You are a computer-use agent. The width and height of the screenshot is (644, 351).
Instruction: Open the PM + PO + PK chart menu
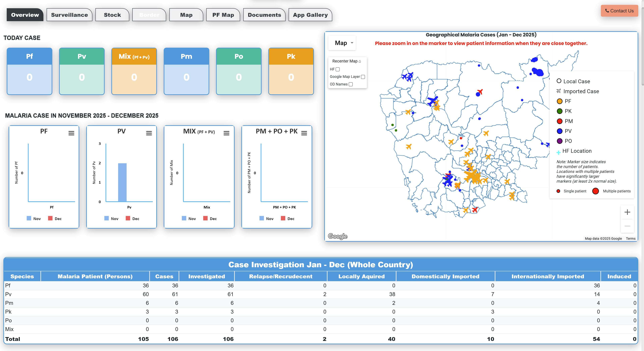pos(304,133)
